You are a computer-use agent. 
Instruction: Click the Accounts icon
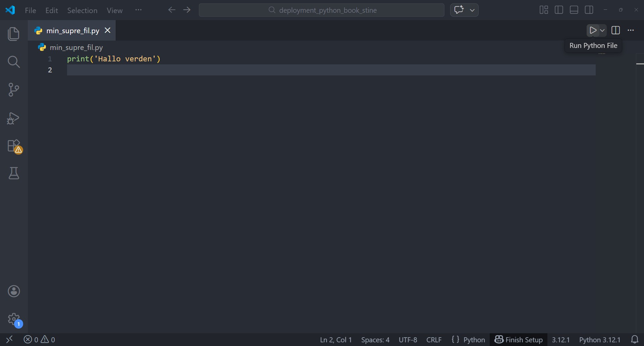tap(14, 291)
